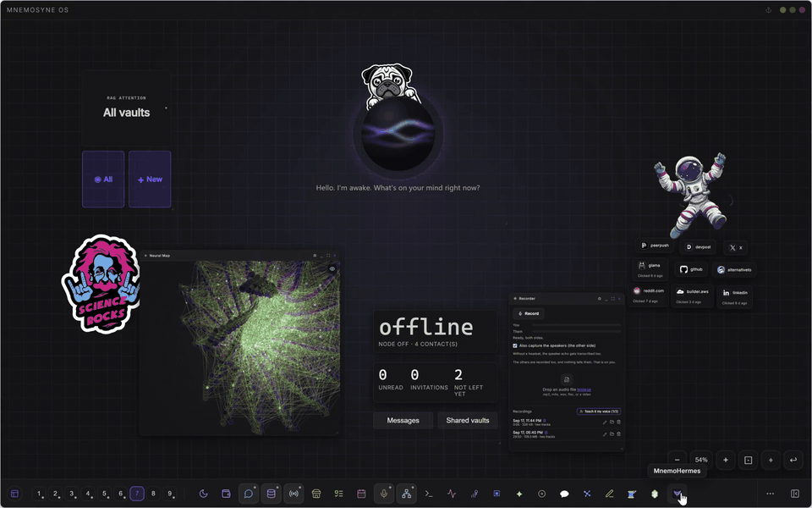The width and height of the screenshot is (812, 508).
Task: Switch to workspace 6
Action: pyautogui.click(x=121, y=494)
